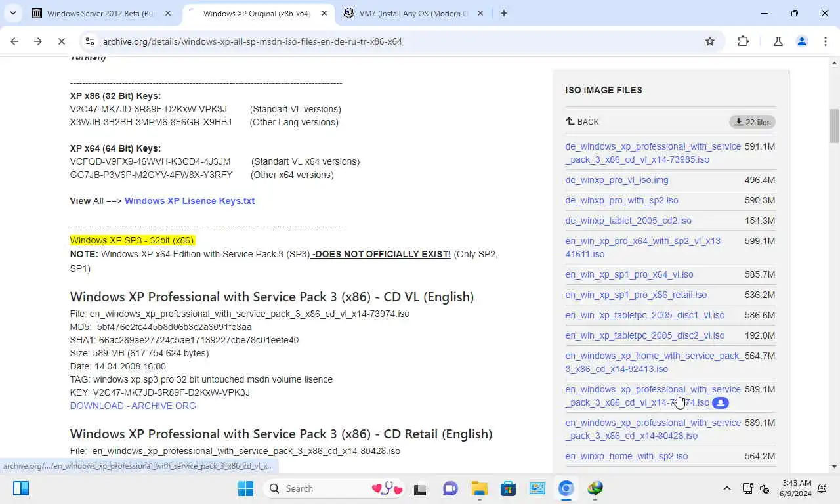
Task: Open de_winxp_tablet_2005_cd2.iso link
Action: (628, 220)
